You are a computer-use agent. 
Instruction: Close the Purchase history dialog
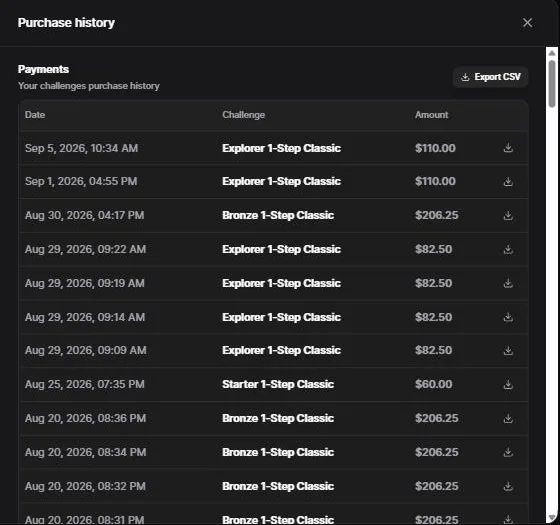click(527, 23)
